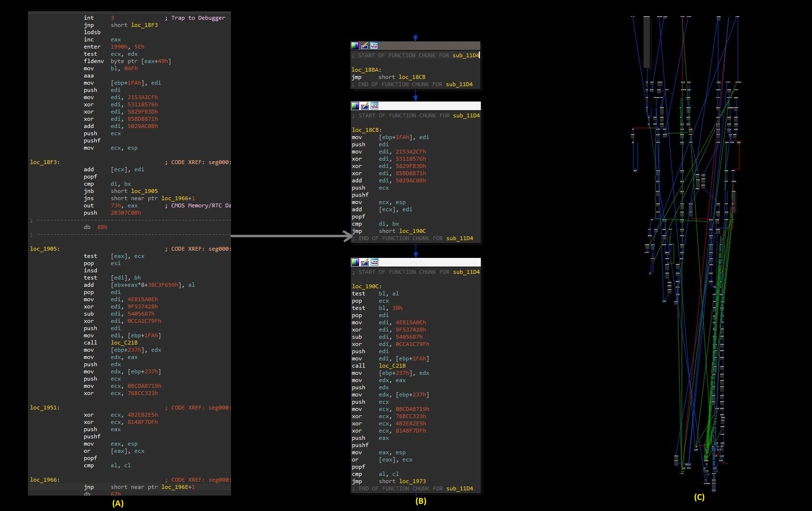The width and height of the screenshot is (812, 511).
Task: Click the color palette icon on loc_18BA node
Action: pos(355,46)
